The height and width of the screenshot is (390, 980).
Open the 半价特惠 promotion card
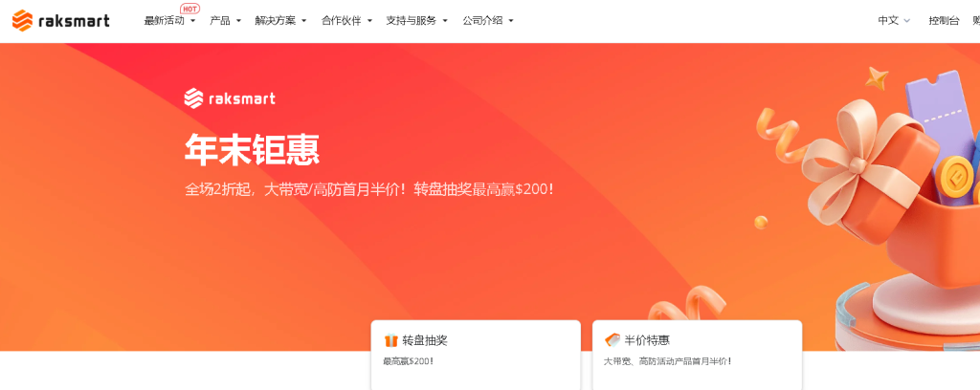point(697,355)
